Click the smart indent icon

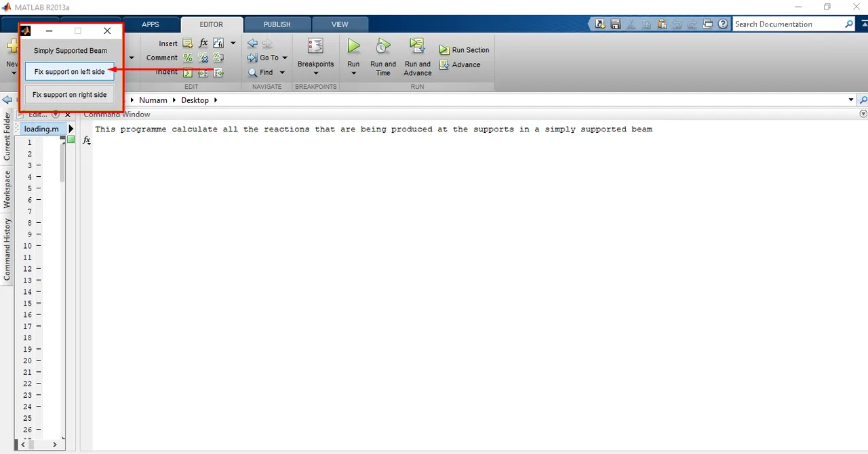tap(188, 73)
